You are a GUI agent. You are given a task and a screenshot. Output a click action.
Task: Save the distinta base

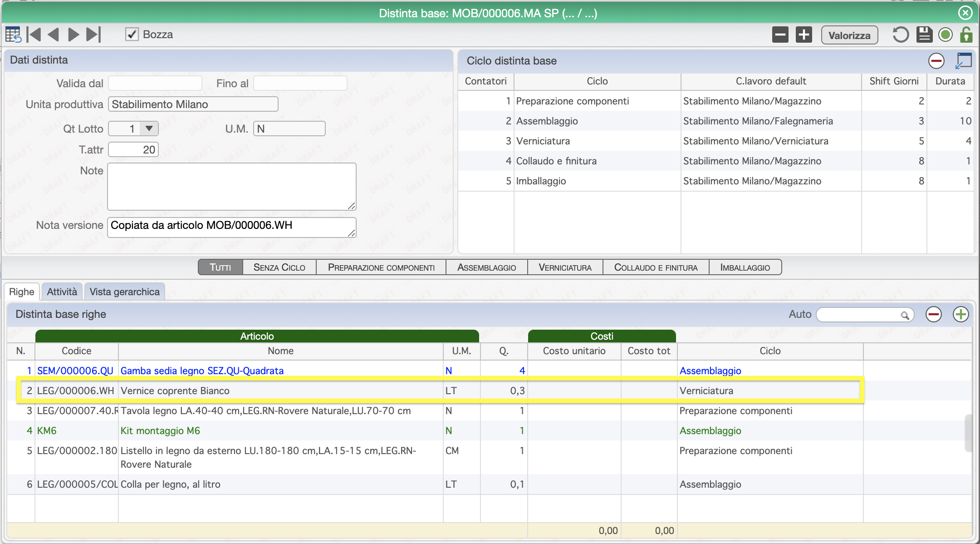[x=924, y=35]
